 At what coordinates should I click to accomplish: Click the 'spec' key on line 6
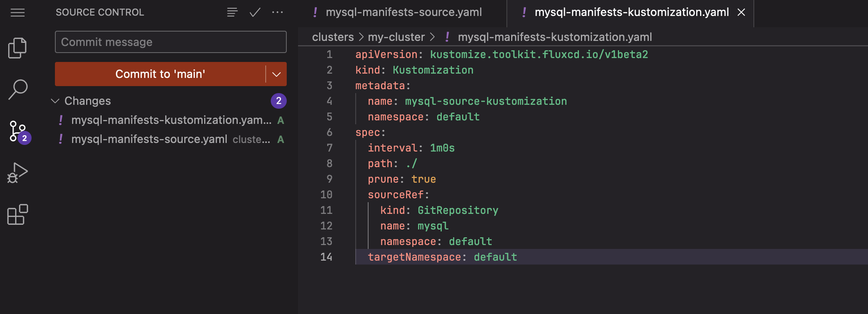[368, 132]
